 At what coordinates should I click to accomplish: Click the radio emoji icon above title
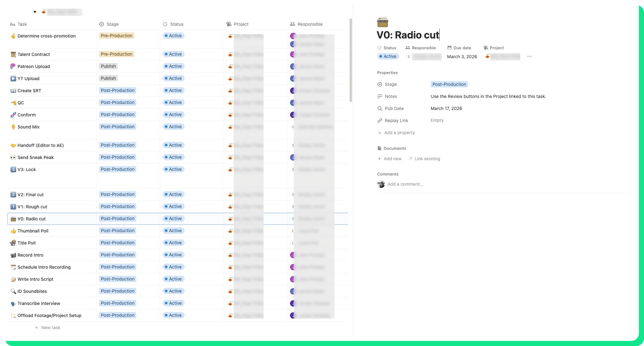point(382,22)
